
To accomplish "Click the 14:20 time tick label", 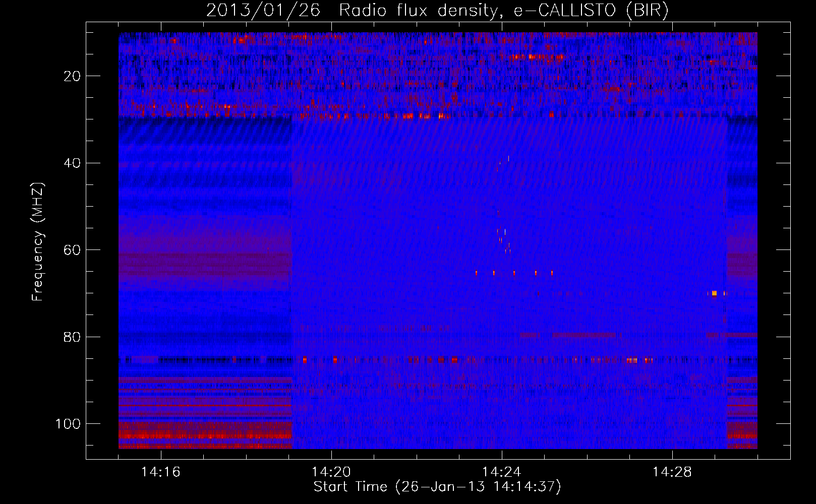I will point(331,472).
